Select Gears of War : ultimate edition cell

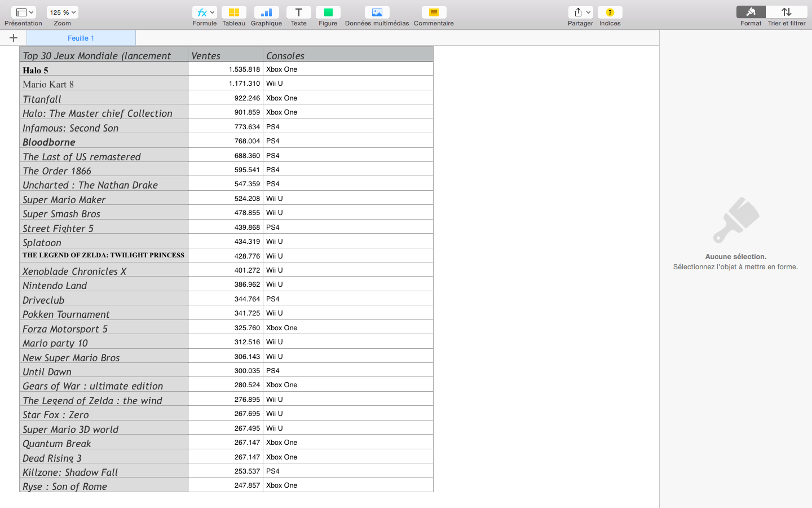[104, 384]
